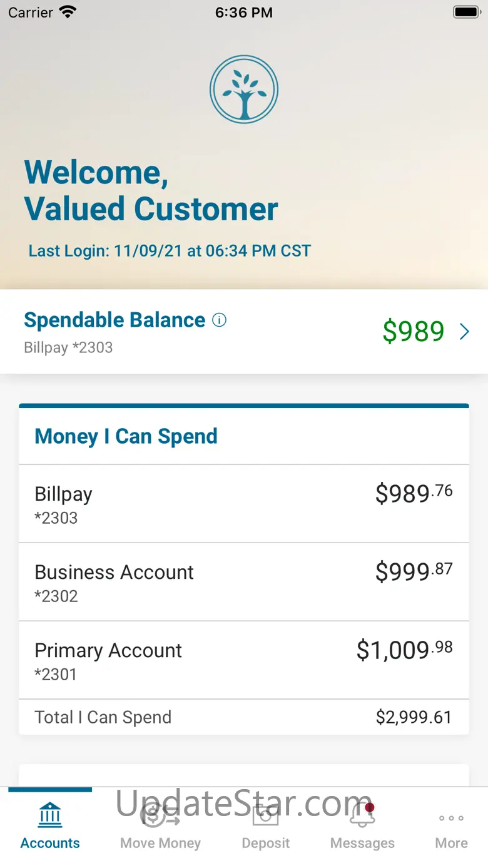Switch to the Move Money tab label
This screenshot has width=488, height=868.
coord(160,843)
